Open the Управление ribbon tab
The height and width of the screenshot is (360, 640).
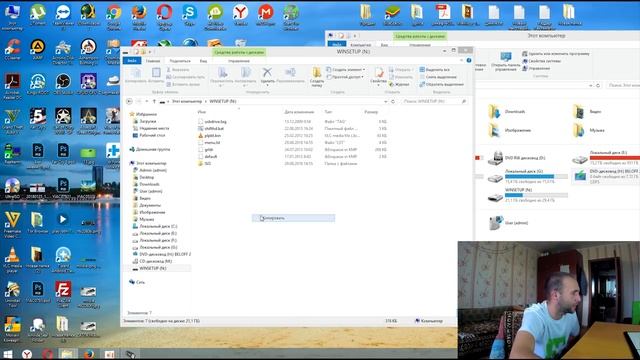239,61
